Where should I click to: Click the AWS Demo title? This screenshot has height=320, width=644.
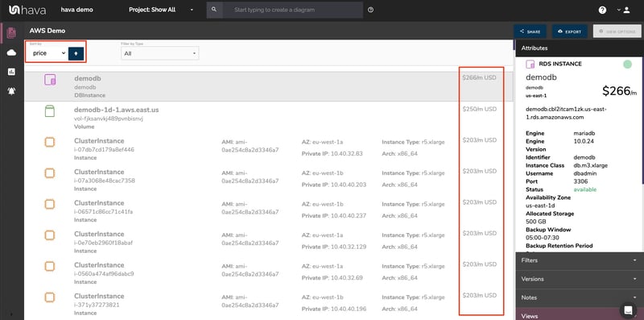(47, 31)
